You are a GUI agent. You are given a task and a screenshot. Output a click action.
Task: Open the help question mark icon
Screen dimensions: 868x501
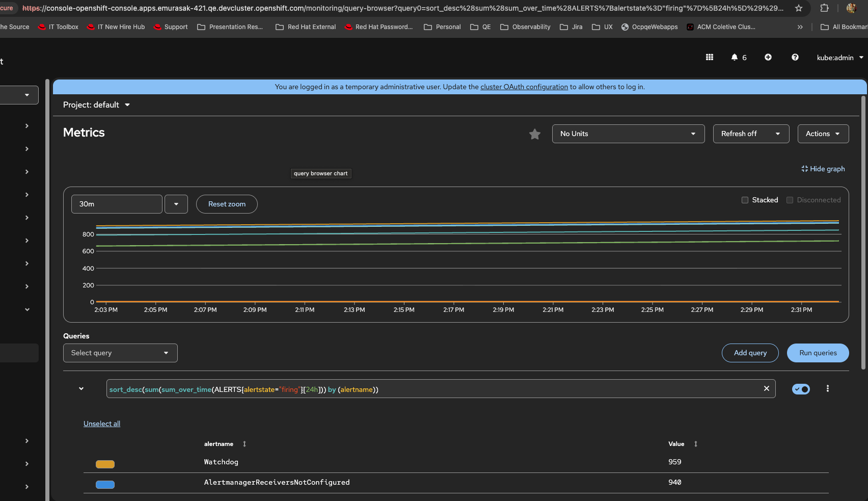coord(795,57)
